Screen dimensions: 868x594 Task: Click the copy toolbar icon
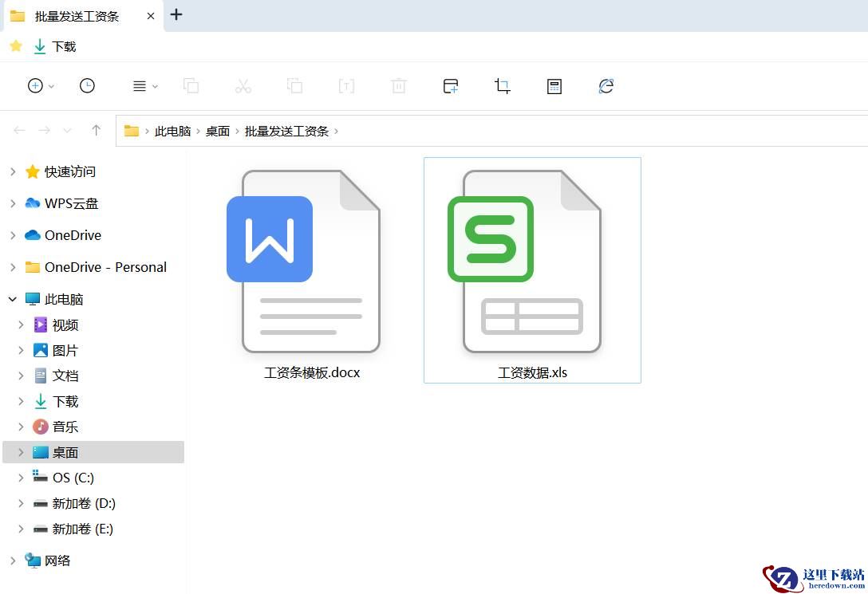pos(191,86)
